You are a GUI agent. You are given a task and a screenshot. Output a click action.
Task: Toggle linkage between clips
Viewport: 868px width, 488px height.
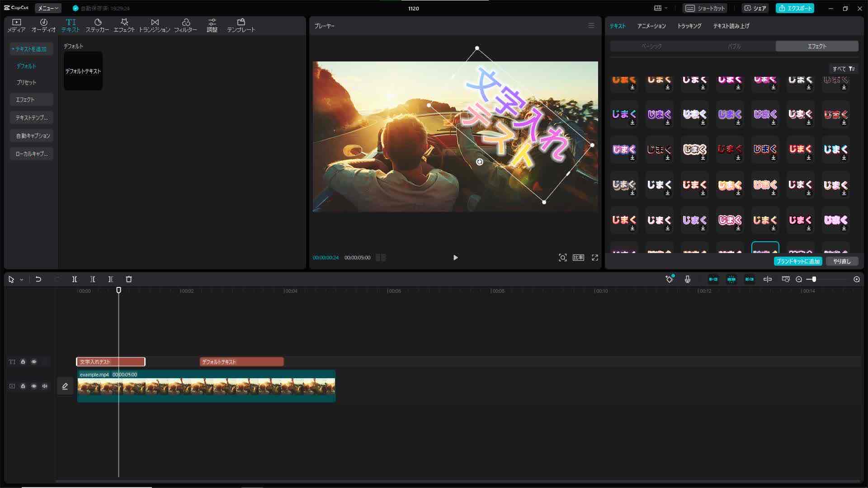pyautogui.click(x=750, y=279)
